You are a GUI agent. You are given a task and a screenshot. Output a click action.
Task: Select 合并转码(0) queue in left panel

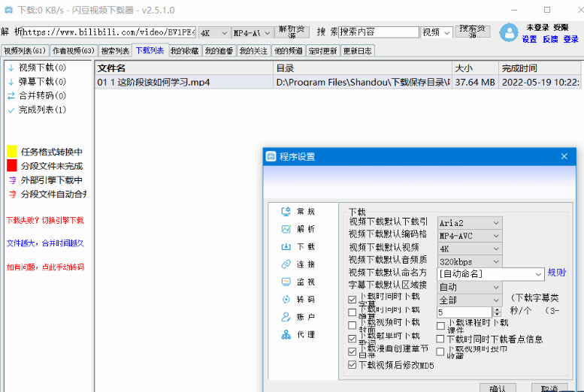(x=37, y=95)
